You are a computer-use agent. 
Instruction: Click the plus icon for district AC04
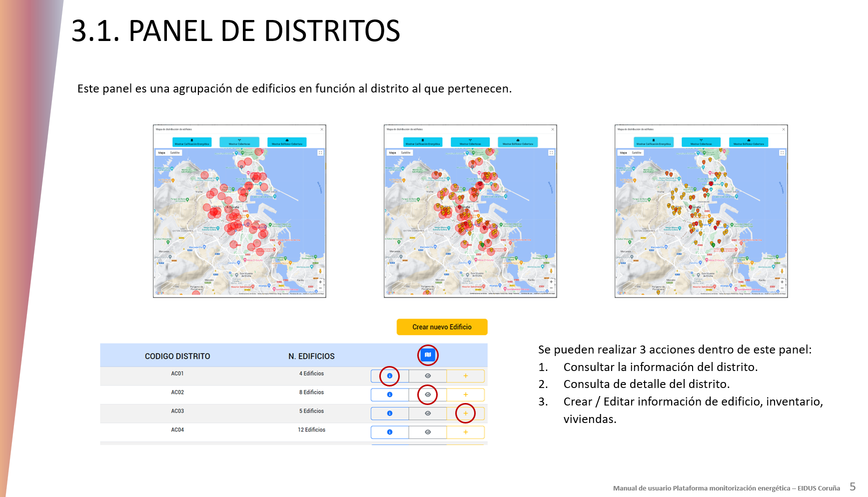click(466, 432)
